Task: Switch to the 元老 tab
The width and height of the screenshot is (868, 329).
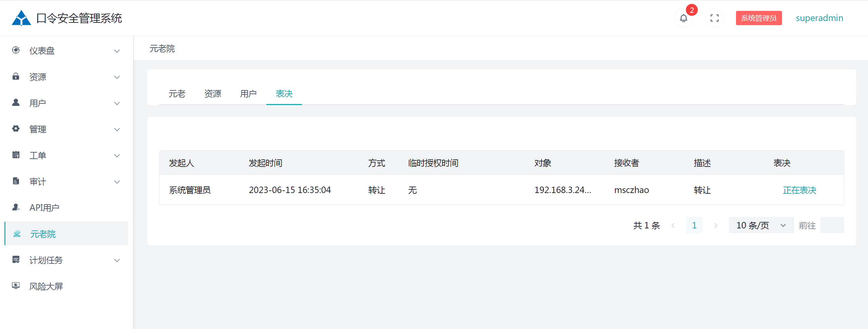Action: click(177, 94)
